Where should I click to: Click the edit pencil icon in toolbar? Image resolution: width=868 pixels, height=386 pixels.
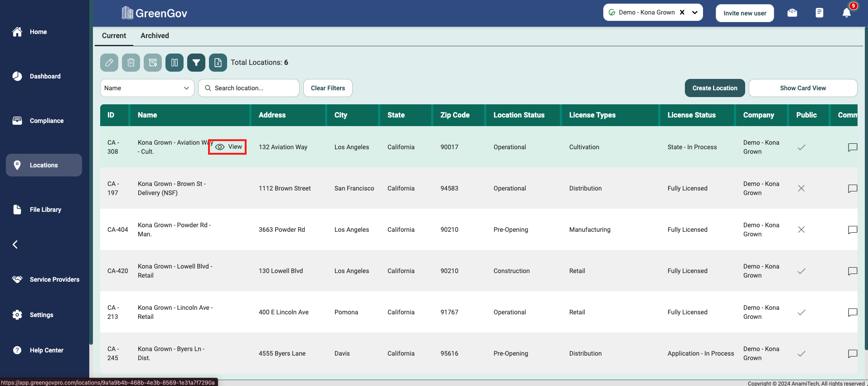click(x=109, y=63)
